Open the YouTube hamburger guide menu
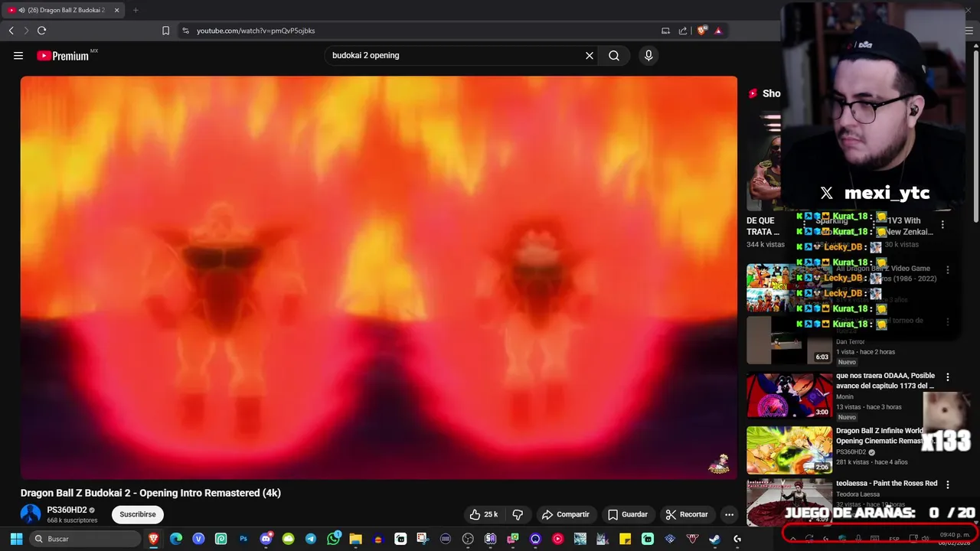980x551 pixels. [18, 55]
